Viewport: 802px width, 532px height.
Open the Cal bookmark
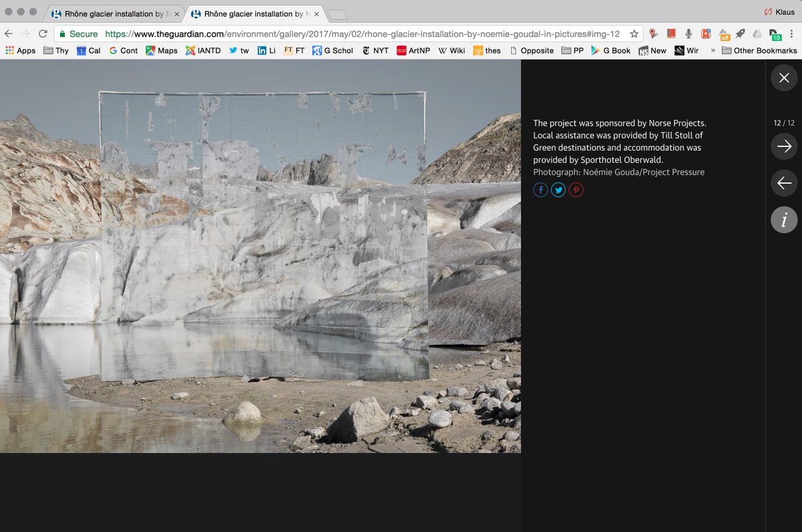click(88, 50)
